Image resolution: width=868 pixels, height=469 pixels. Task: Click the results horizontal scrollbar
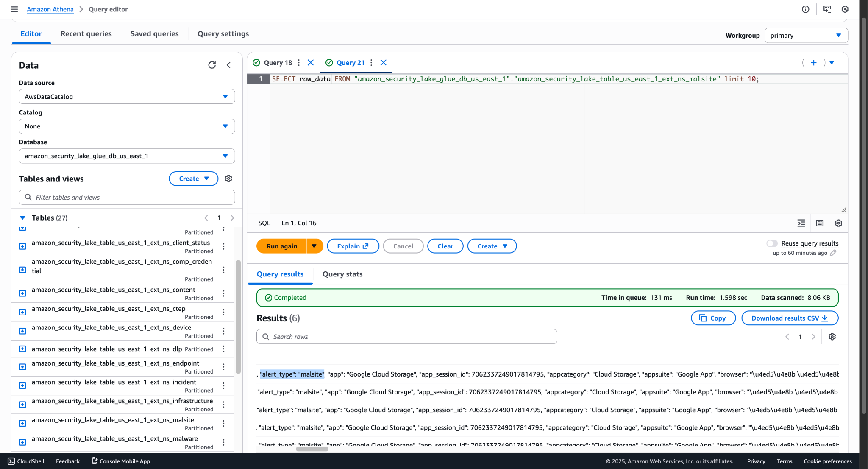coord(312,449)
